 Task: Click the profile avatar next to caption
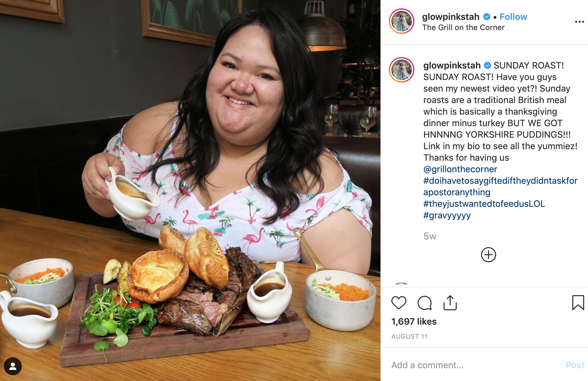point(402,70)
